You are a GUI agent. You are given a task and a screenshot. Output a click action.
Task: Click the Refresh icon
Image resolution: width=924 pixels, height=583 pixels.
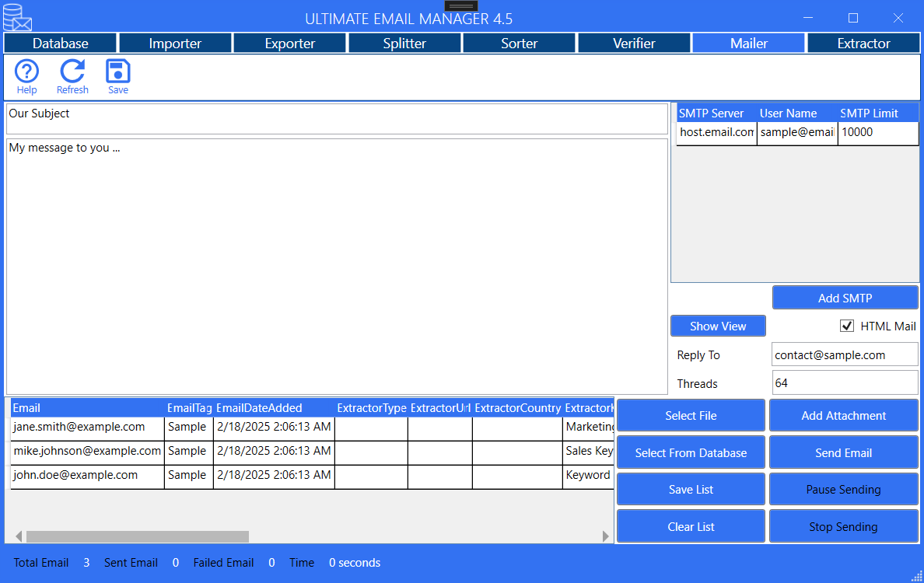(x=72, y=75)
